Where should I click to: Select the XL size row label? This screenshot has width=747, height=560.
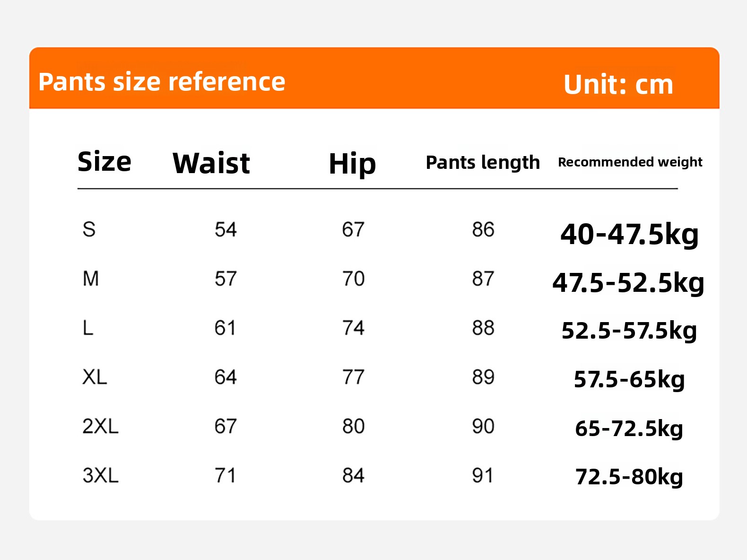(x=95, y=377)
